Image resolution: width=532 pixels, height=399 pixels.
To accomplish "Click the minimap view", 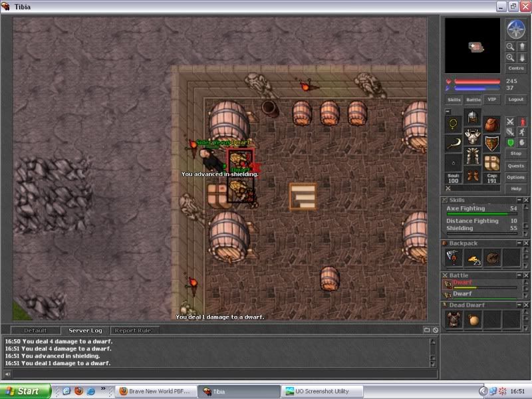I will coord(472,45).
